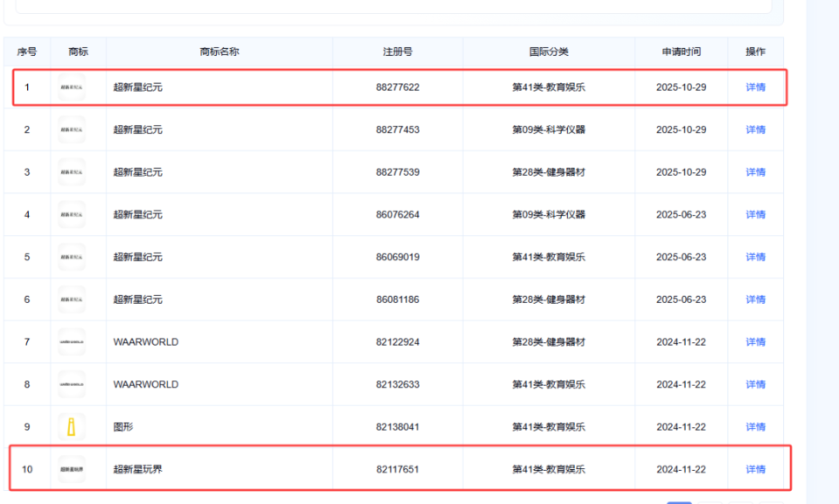The width and height of the screenshot is (839, 504).
Task: Select date 2024-11-22 in row 82132633
Action: click(681, 384)
